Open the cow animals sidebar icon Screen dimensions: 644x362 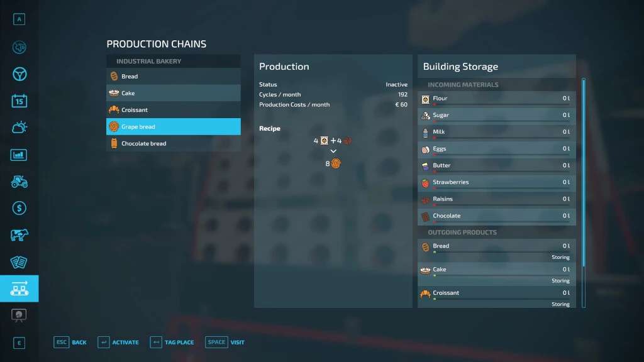[x=19, y=235]
